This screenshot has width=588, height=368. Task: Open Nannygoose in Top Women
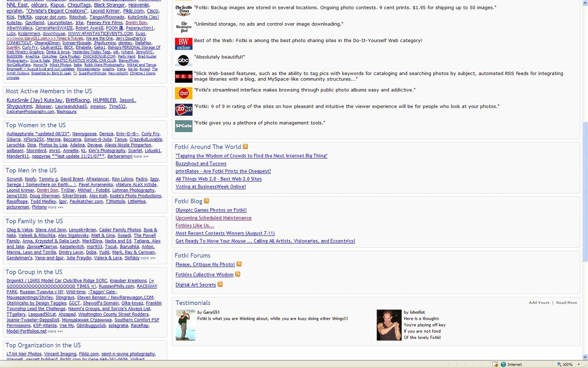84,134
